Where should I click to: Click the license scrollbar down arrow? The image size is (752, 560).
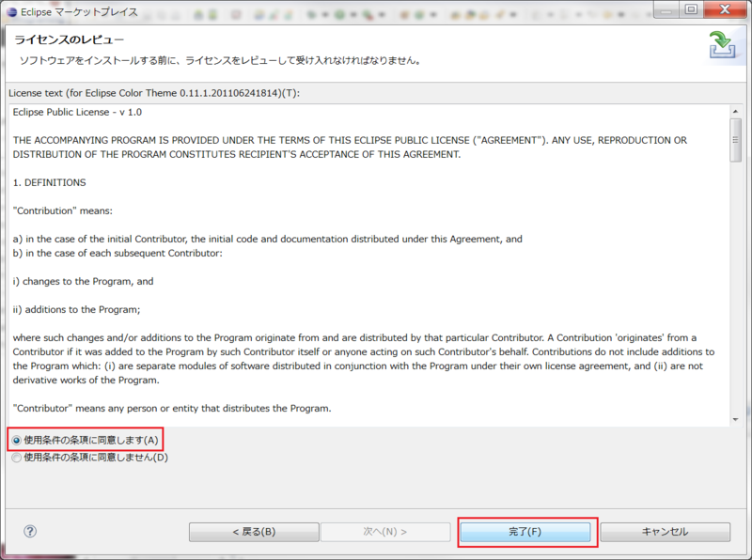click(735, 419)
